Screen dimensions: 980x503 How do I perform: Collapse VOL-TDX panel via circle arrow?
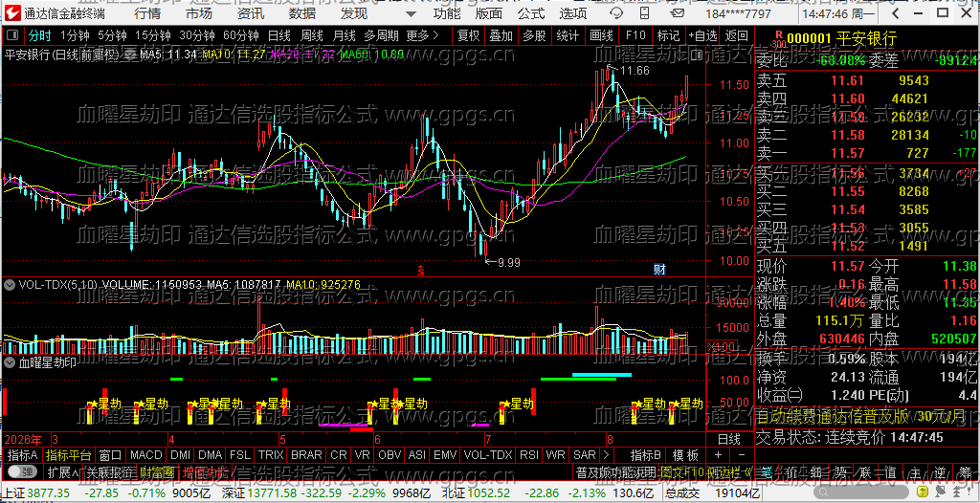click(10, 285)
